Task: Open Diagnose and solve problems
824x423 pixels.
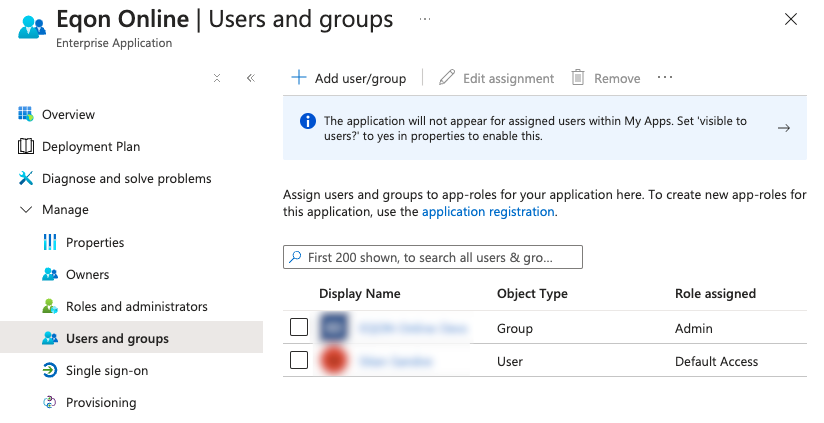Action: (127, 179)
